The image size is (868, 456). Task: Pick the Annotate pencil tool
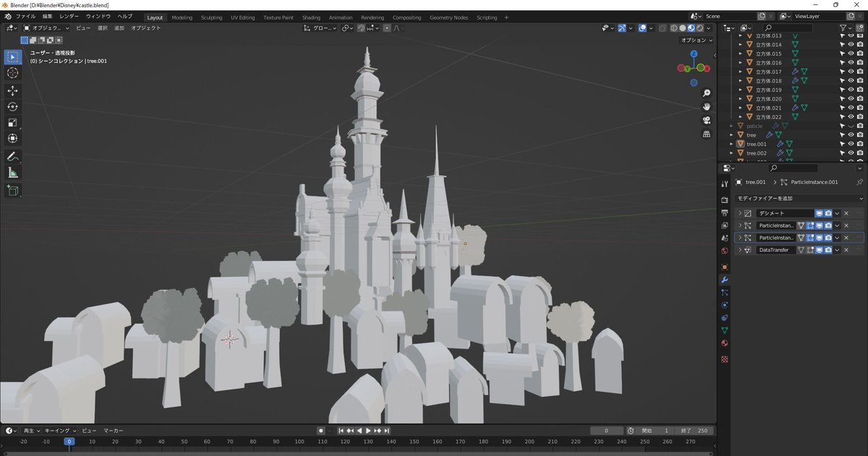tap(12, 156)
